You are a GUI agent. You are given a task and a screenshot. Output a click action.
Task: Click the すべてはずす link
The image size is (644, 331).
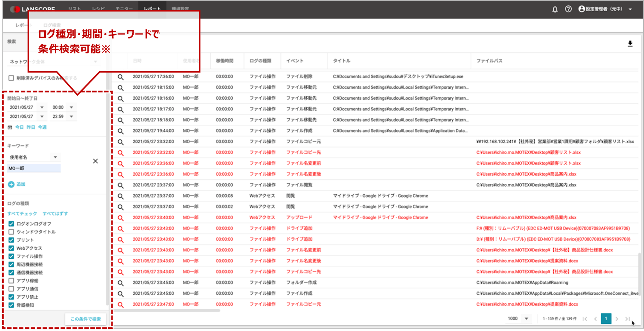click(x=55, y=214)
